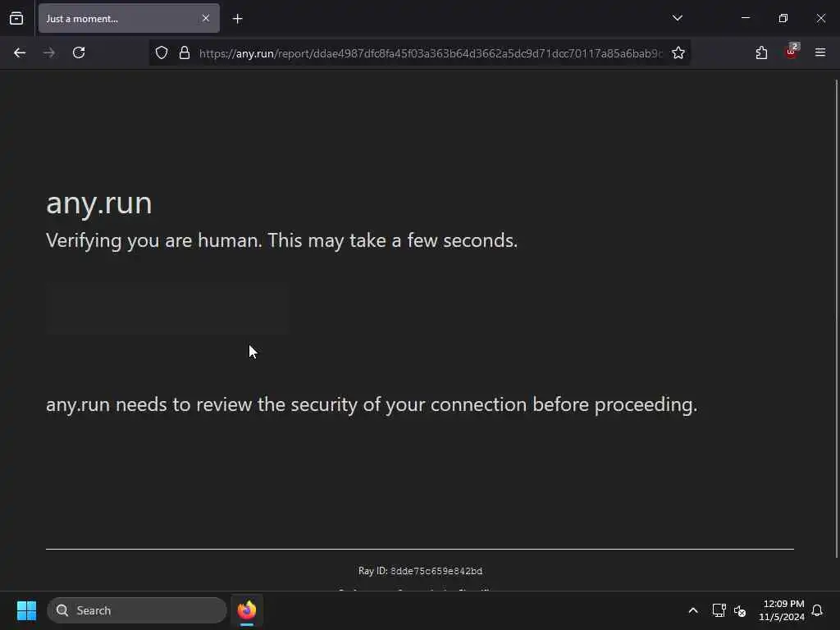Screen dimensions: 840x630
Task: Go forward one page
Action: click(x=49, y=52)
